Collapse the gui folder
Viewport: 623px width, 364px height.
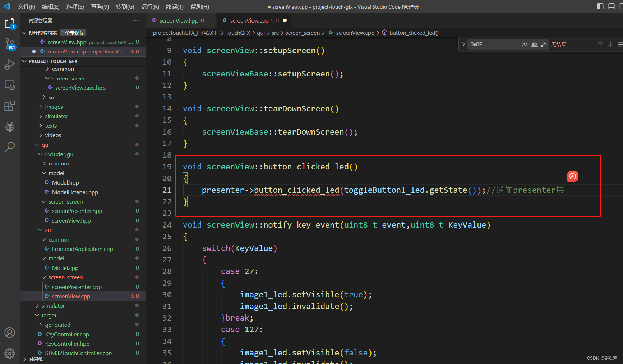pos(37,145)
